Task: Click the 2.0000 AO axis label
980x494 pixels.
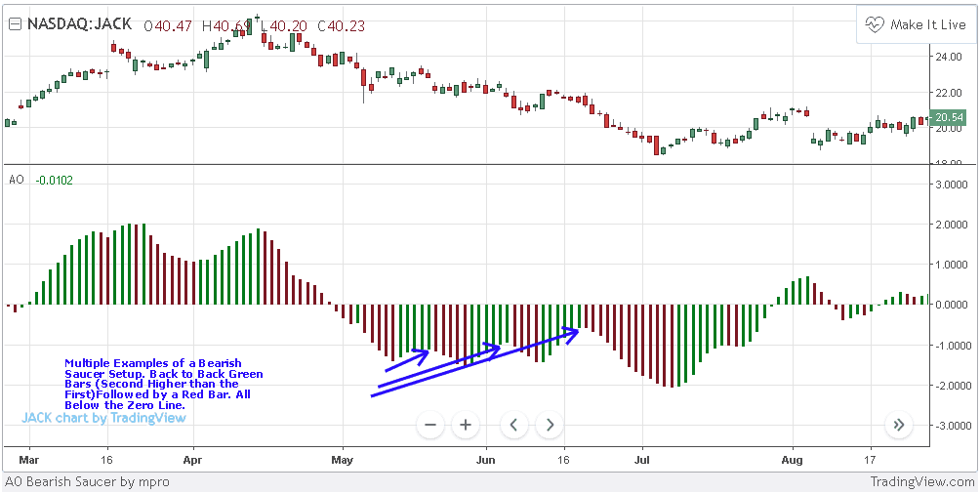Action: (x=950, y=225)
